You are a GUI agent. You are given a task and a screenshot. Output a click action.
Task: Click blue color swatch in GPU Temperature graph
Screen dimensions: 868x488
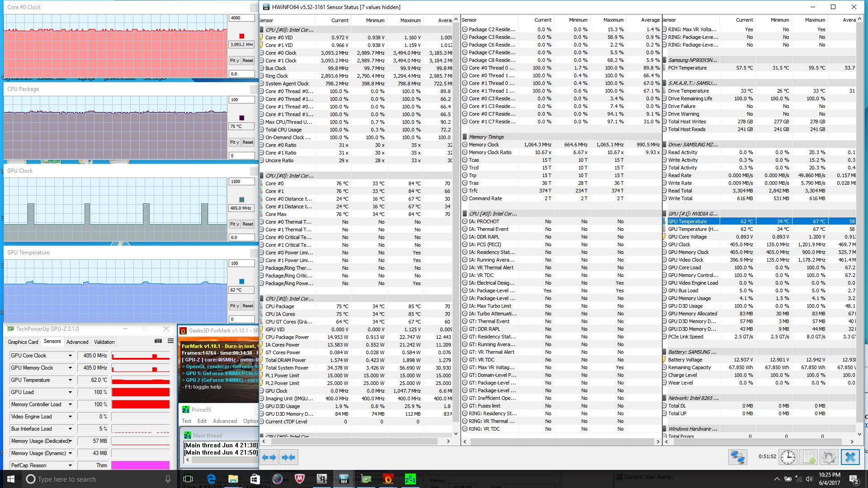coord(242,282)
